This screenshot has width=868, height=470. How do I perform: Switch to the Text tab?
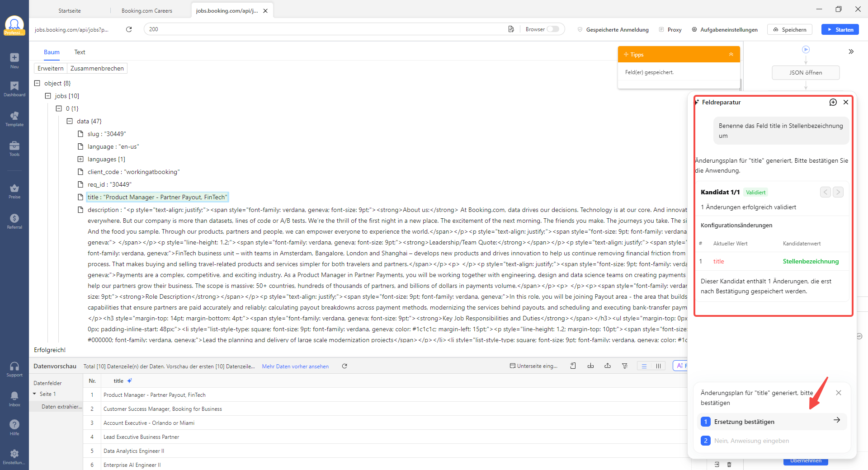80,52
